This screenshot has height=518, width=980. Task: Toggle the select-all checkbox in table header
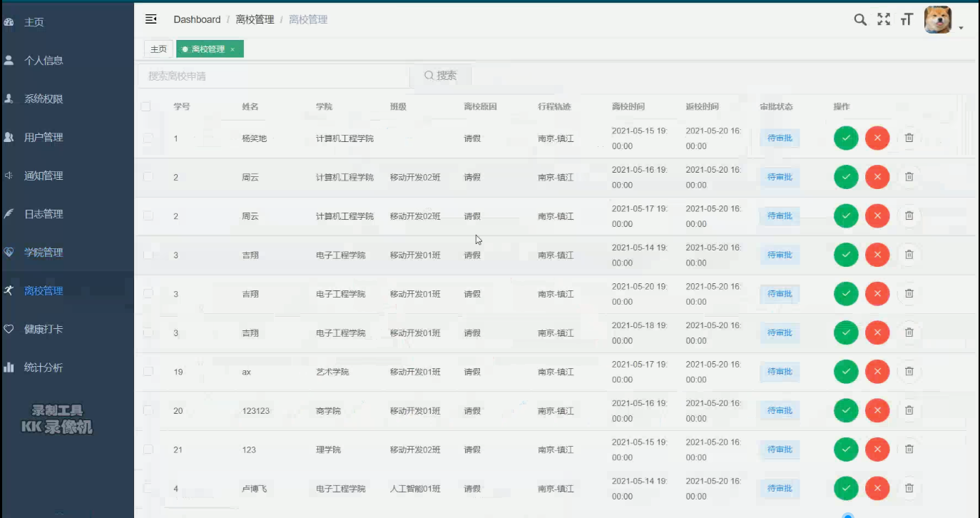[x=147, y=106]
